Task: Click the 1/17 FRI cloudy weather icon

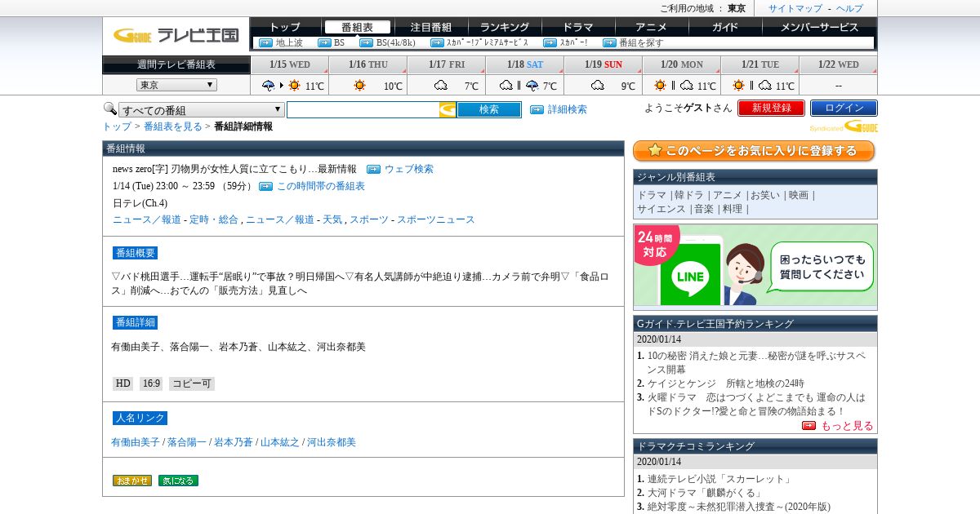Action: click(x=441, y=85)
